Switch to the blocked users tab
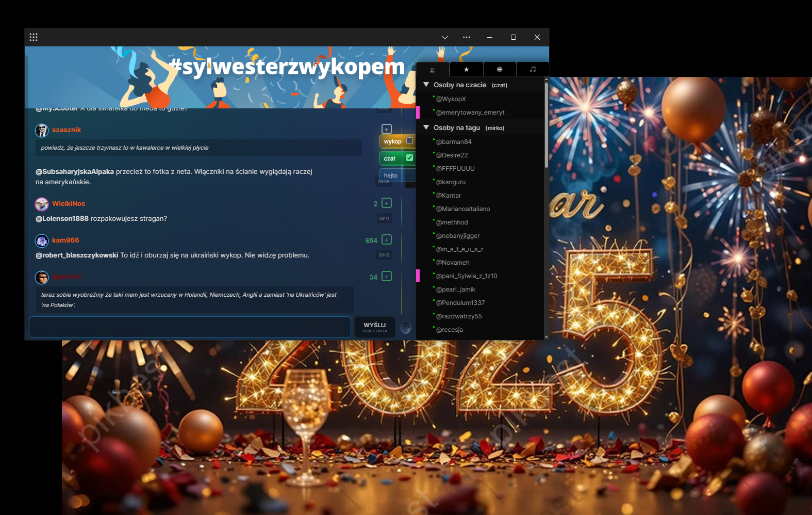 click(500, 69)
